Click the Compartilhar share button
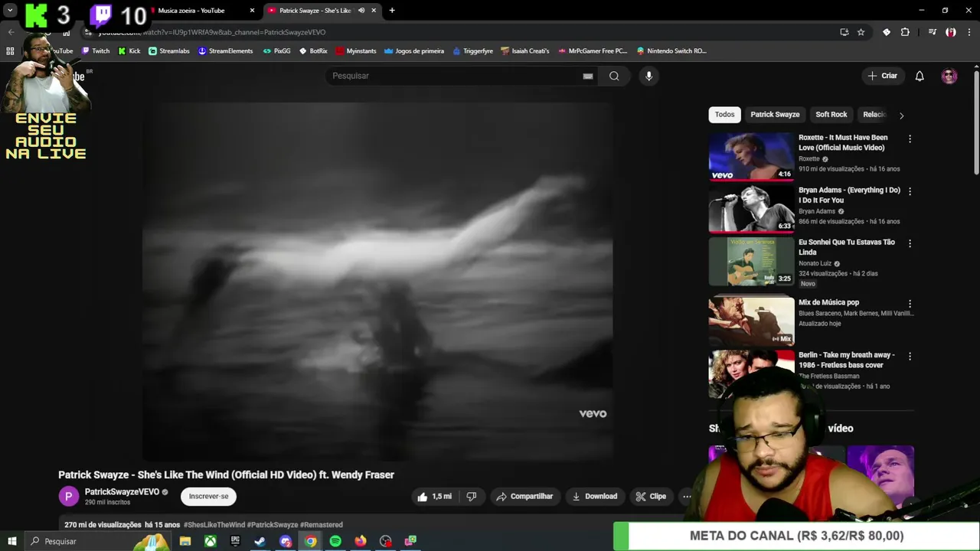Screen dimensions: 980x551 pyautogui.click(x=524, y=497)
